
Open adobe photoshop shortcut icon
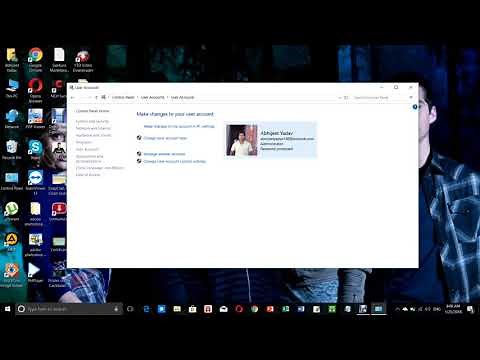click(x=35, y=245)
